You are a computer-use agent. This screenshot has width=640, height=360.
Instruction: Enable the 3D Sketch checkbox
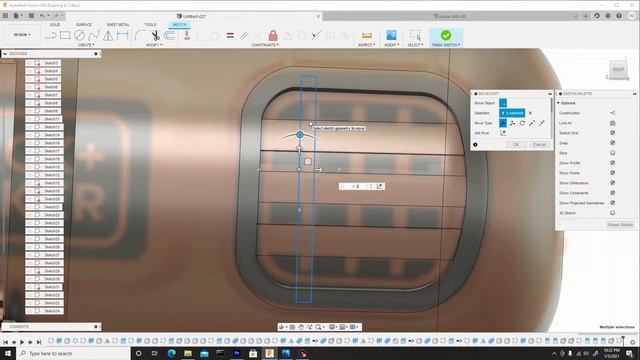tap(613, 213)
